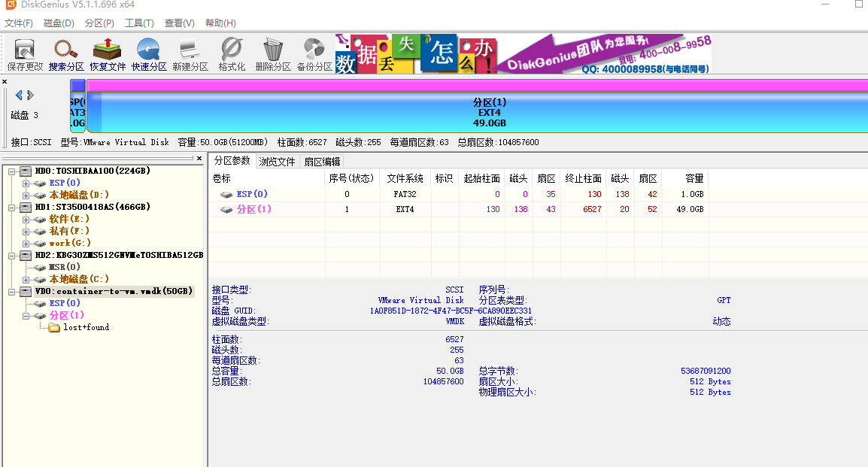Open the 恢复文件 recover files tool

click(108, 54)
